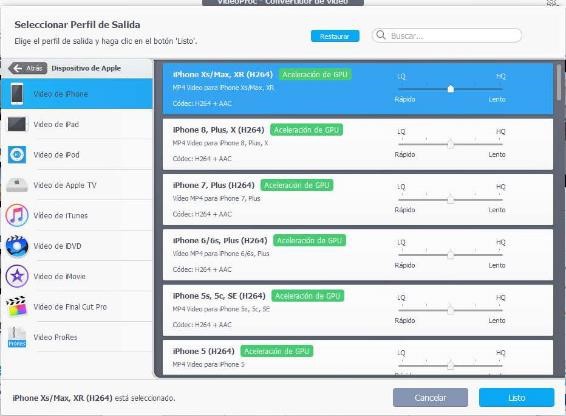Open the iTunes music note icon

[x=17, y=215]
